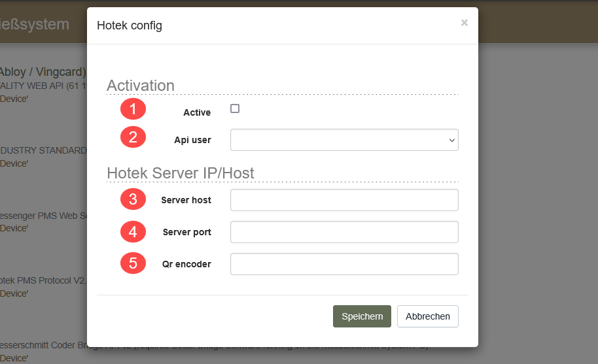Viewport: 598px width, 364px height.
Task: Click the Hotek Server IP/Host heading
Action: 181,173
